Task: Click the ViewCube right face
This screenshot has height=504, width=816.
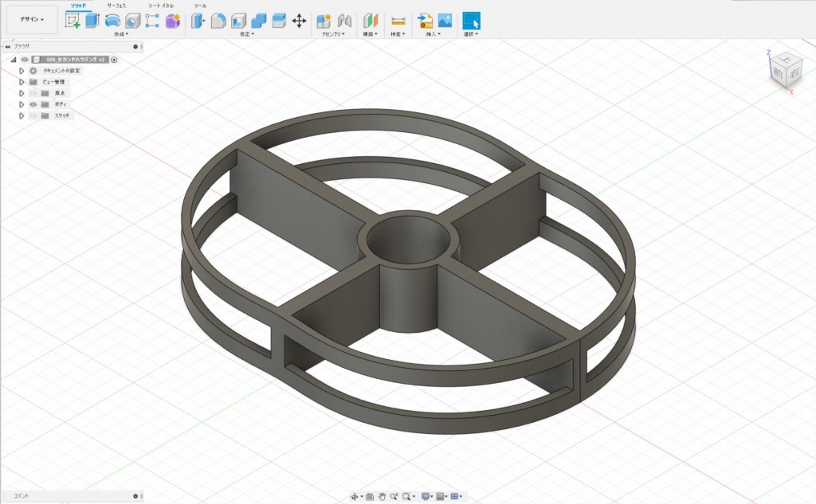Action: click(794, 74)
